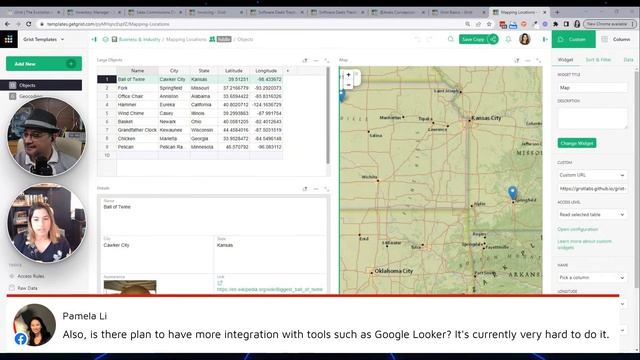Screen dimensions: 640x360
Task: Reload the page in Chrome
Action: (x=29, y=24)
